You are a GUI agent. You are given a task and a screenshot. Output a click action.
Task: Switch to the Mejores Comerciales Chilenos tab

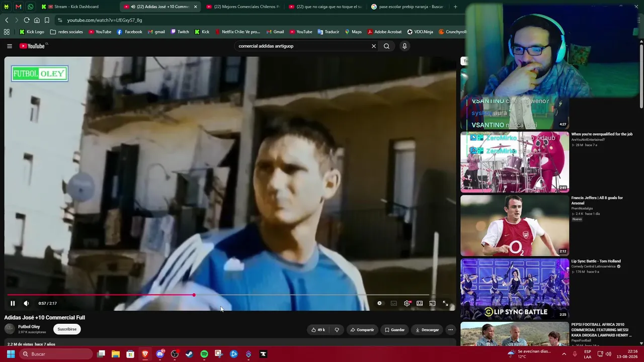243,7
